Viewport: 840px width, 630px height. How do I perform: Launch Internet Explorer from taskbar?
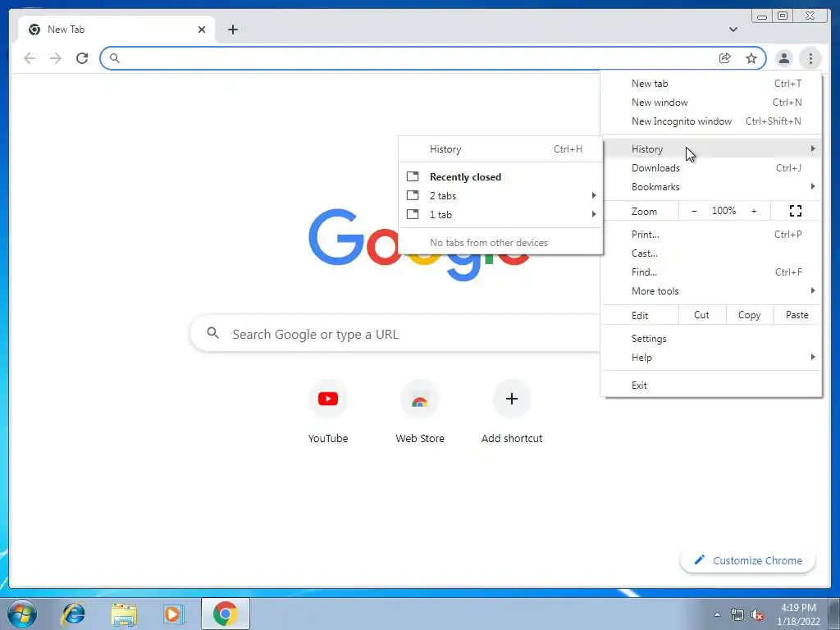pos(73,614)
